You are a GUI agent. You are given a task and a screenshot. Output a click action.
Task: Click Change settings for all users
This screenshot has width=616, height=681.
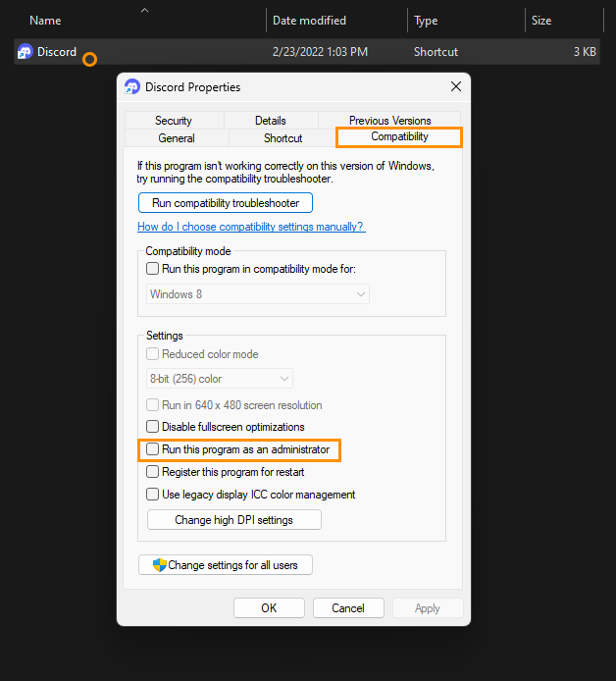pyautogui.click(x=226, y=565)
